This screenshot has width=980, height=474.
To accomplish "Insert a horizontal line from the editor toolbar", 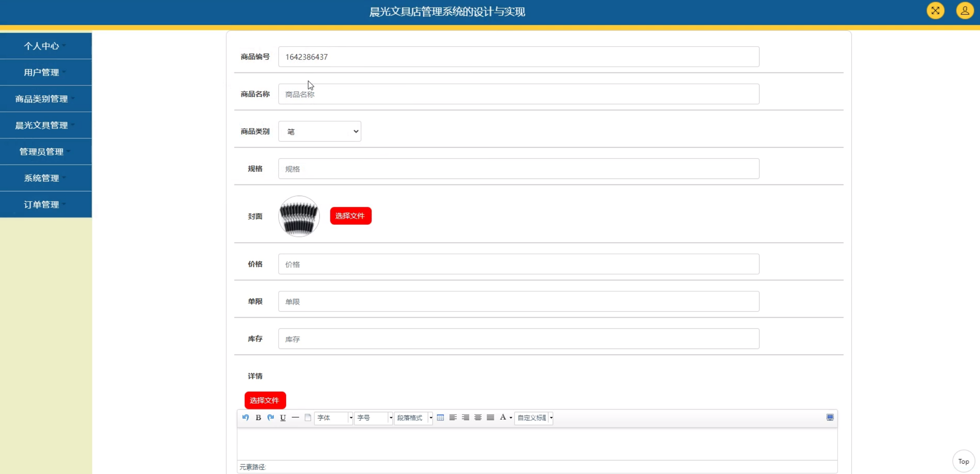I will pos(295,417).
